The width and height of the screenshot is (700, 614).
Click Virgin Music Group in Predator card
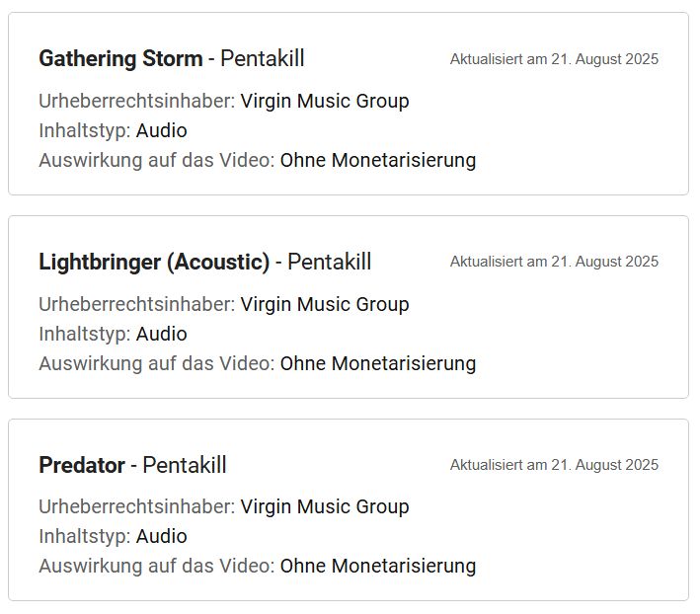coord(325,507)
